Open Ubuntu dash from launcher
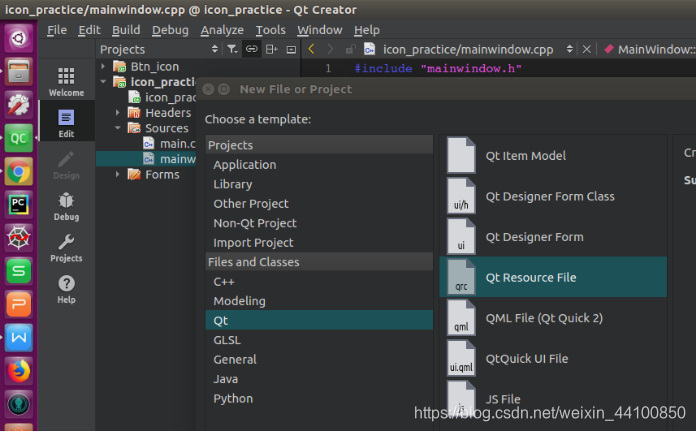Image resolution: width=696 pixels, height=432 pixels. pos(18,38)
